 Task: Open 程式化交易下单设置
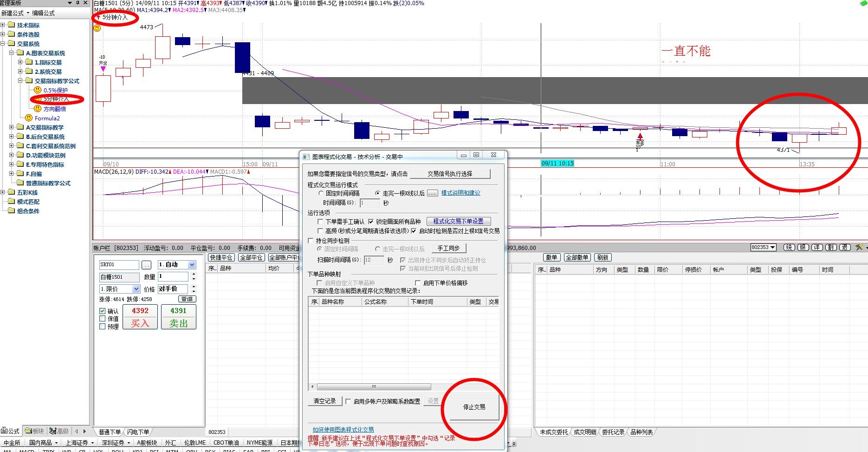pos(459,222)
